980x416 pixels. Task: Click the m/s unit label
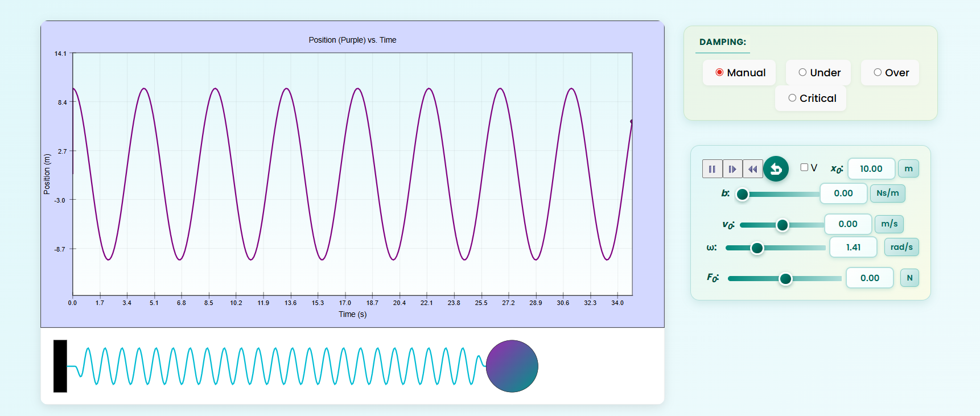[889, 224]
